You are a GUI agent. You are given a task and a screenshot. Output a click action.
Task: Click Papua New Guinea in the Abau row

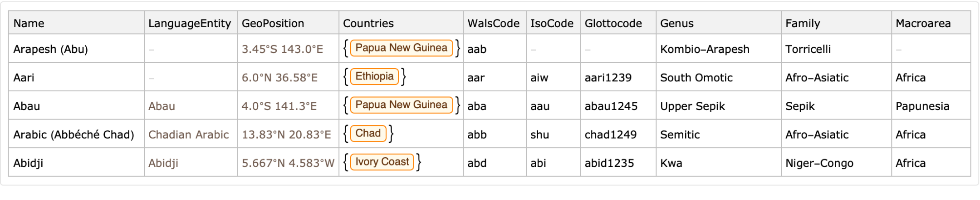pyautogui.click(x=401, y=105)
